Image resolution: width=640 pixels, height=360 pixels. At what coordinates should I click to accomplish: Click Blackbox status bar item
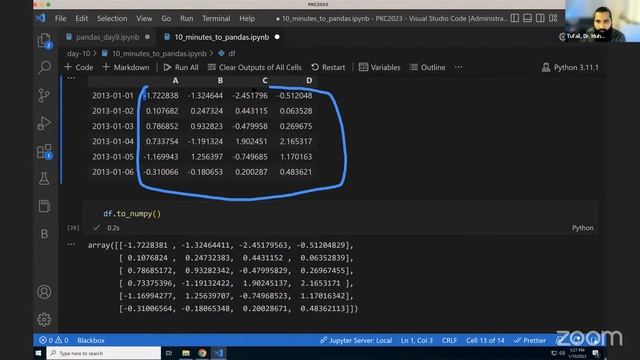[x=91, y=340]
